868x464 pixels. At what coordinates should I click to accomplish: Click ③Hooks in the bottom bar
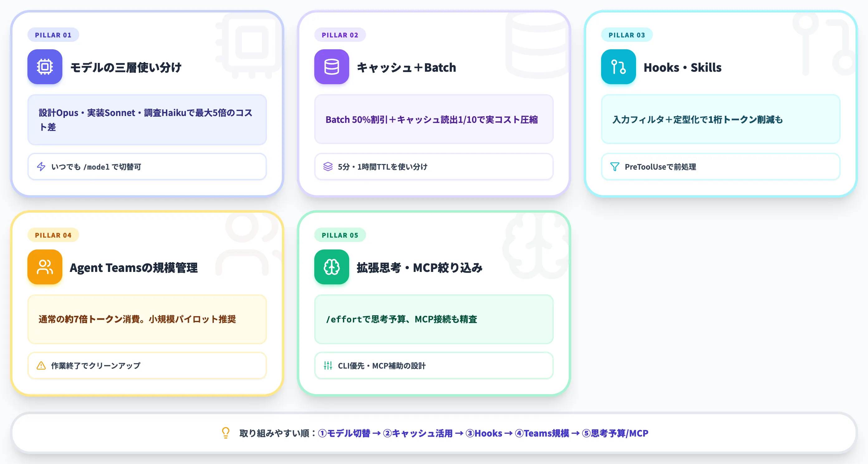click(484, 433)
